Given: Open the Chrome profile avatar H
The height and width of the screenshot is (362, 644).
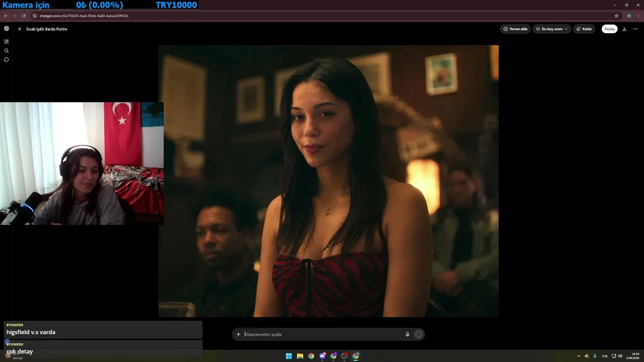Looking at the screenshot, I should point(629,16).
